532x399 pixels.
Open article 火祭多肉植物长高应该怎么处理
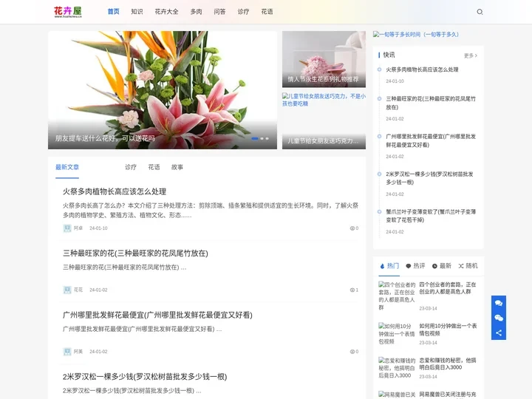[115, 191]
